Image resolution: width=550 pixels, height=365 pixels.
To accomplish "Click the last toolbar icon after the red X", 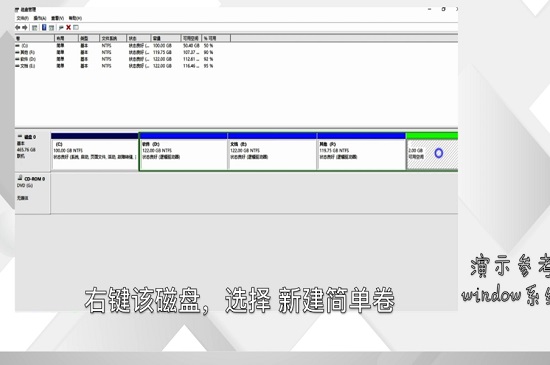I will (76, 27).
